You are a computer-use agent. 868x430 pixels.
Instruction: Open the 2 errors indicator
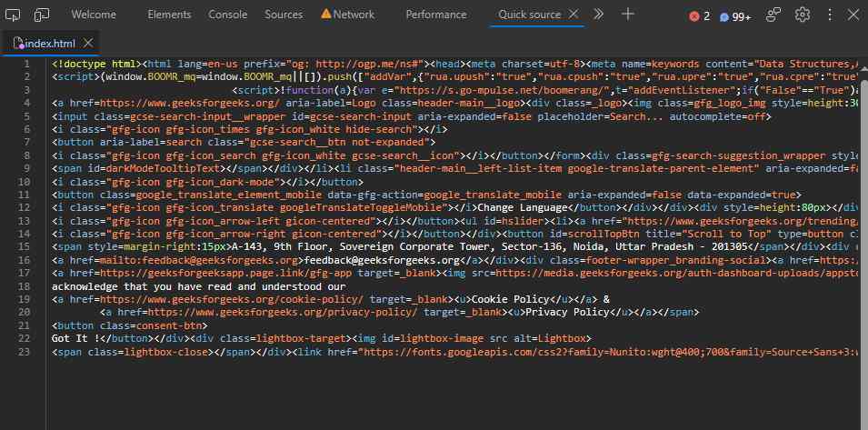point(700,16)
